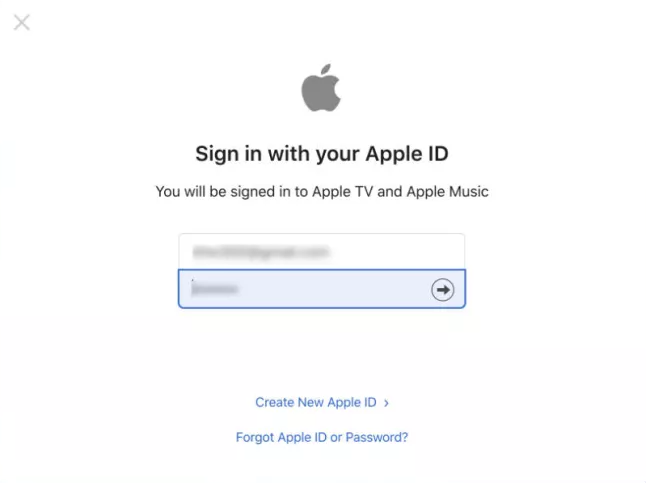The image size is (646, 483).
Task: Click the words "Apple Music" in the subtitle
Action: click(x=447, y=192)
